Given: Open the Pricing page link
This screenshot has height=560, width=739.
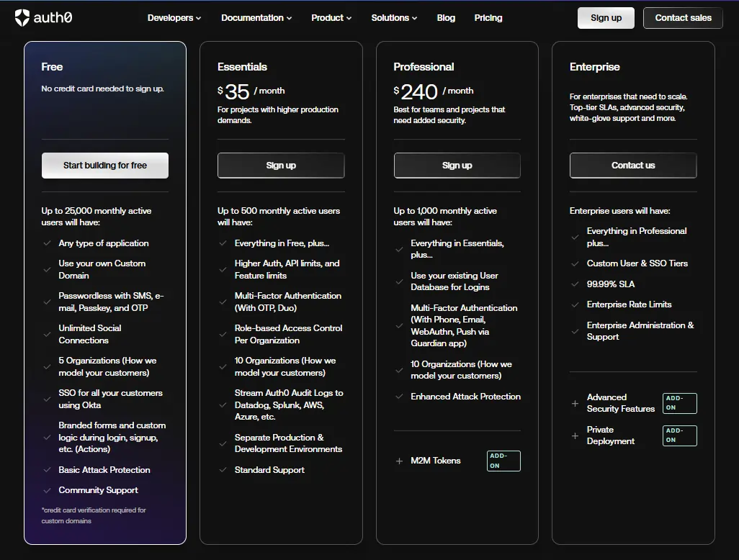Looking at the screenshot, I should 488,18.
